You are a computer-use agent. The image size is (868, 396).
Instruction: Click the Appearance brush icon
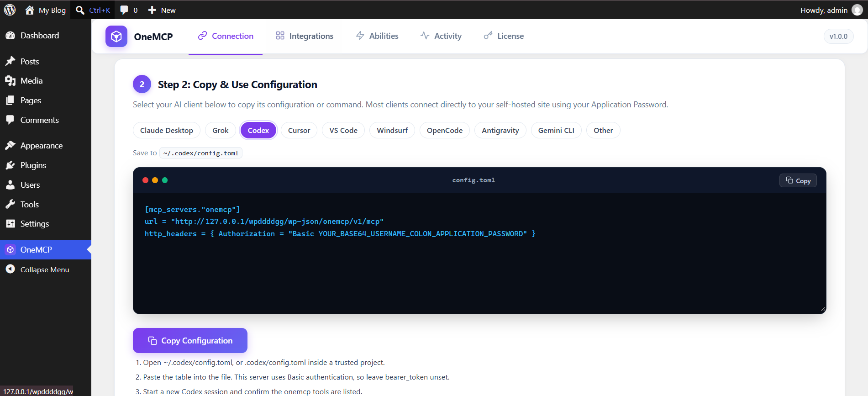click(x=10, y=146)
